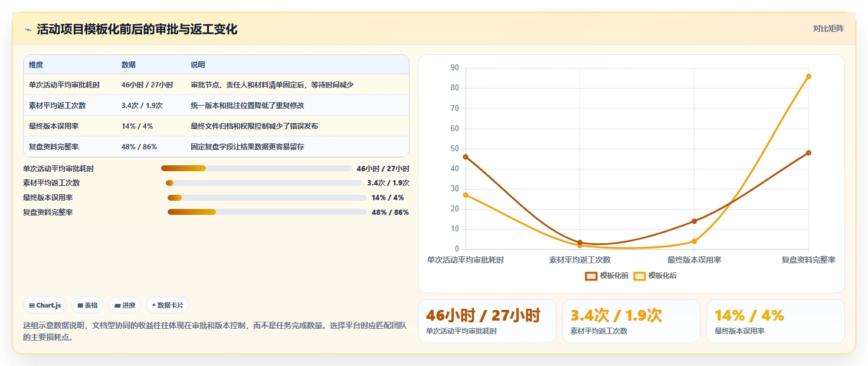Toggle the 模板化后 legend item

[655, 276]
